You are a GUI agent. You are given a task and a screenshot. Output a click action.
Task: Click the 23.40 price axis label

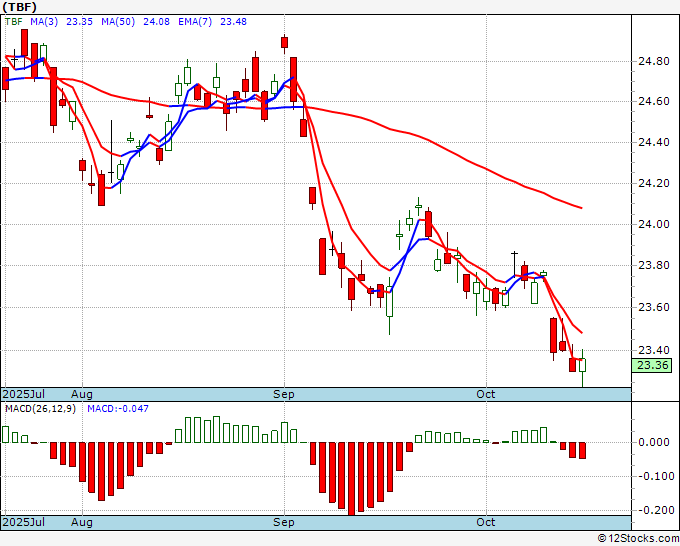coord(654,350)
